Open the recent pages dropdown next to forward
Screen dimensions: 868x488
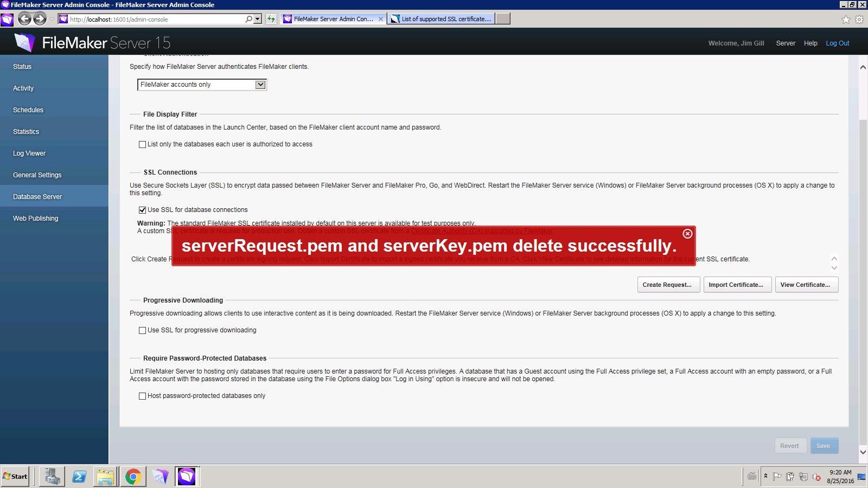point(52,19)
